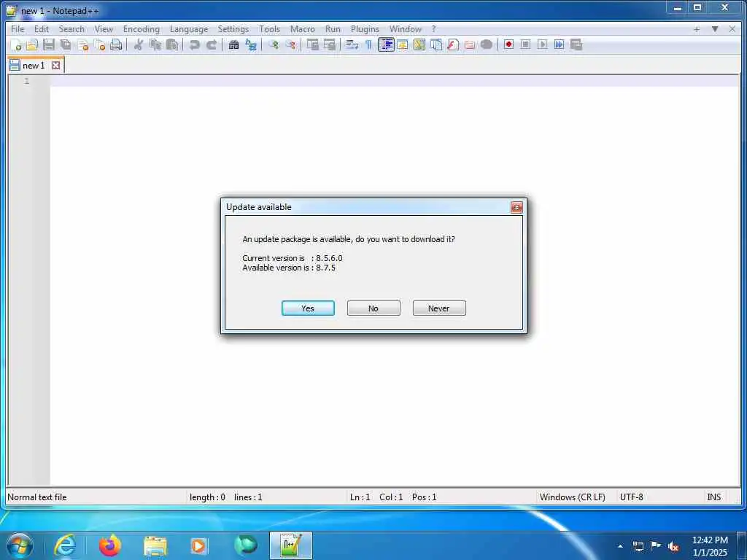Toggle horizontal scroll synchronization icon
This screenshot has width=747, height=560.
click(329, 44)
